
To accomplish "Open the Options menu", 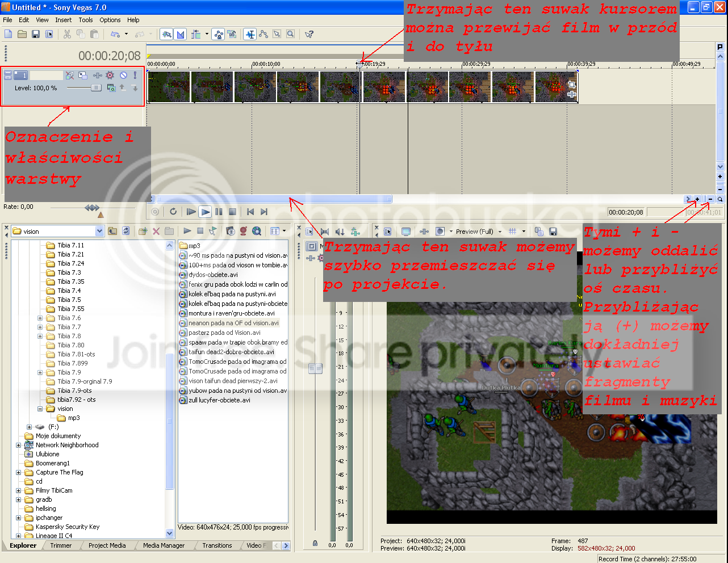I will pos(110,20).
